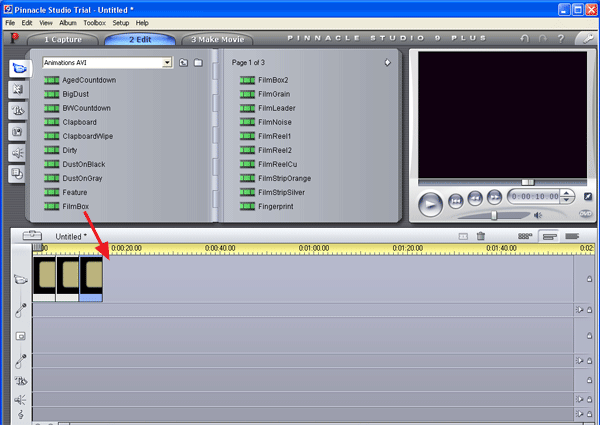Viewport: 600px width, 425px height.
Task: Mute the player speaker icon
Action: (538, 215)
